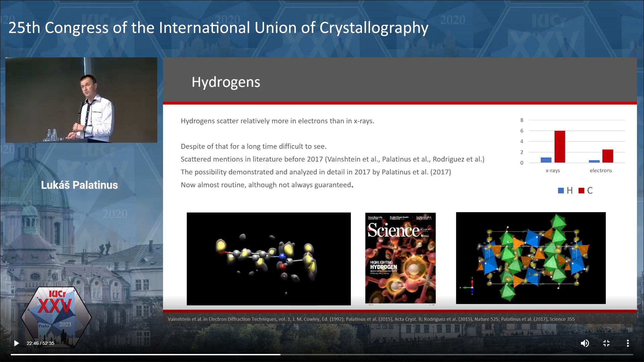Click the 22:46 / 52:35 time display
Image resolution: width=644 pixels, height=362 pixels.
(40, 343)
